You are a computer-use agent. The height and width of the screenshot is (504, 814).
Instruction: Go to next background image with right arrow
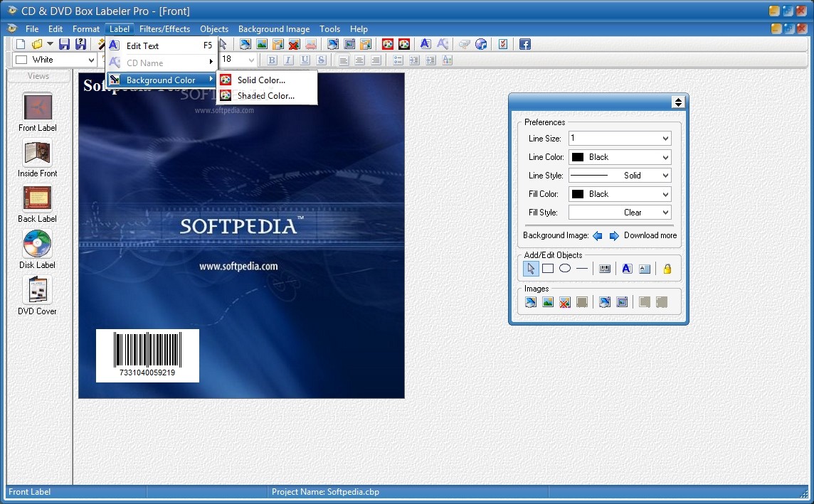614,236
